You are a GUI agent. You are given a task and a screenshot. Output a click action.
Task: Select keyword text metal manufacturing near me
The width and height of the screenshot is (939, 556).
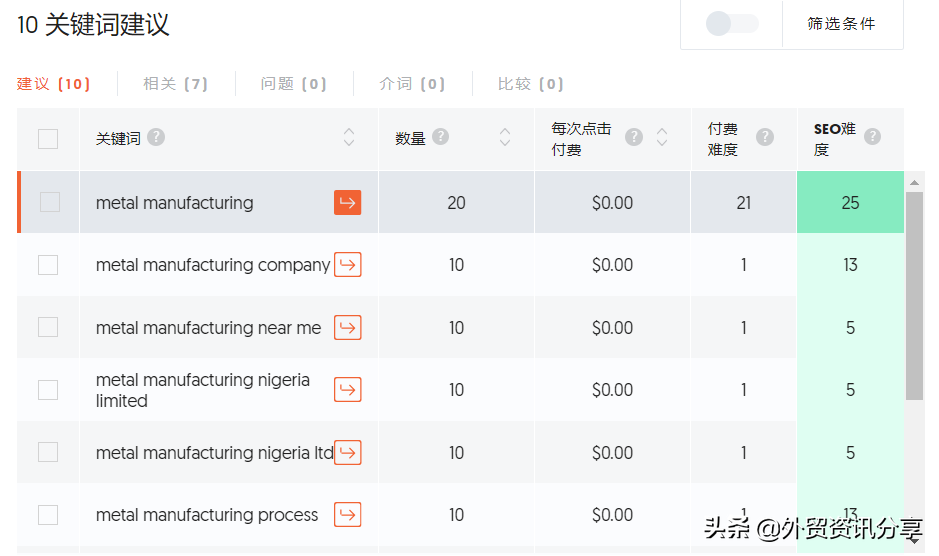click(x=208, y=328)
